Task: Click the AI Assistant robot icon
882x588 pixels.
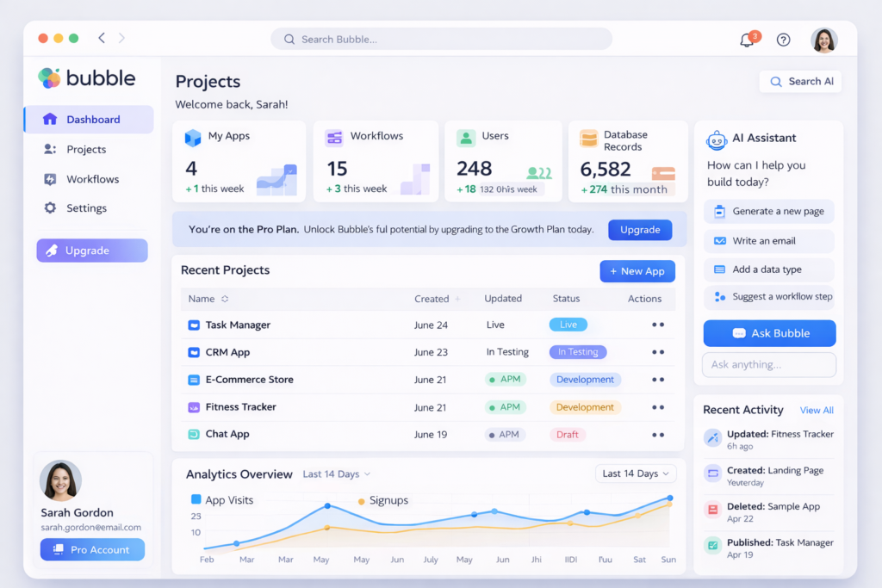Action: coord(716,139)
